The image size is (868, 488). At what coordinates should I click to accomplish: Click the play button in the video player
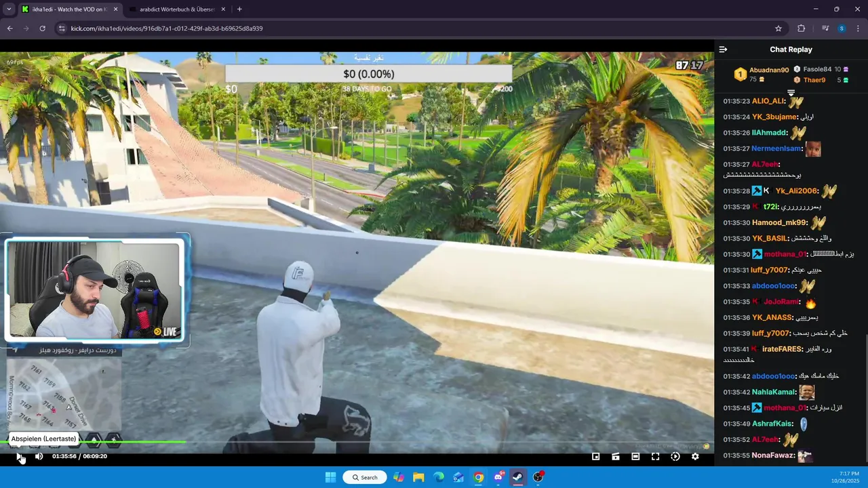(19, 456)
